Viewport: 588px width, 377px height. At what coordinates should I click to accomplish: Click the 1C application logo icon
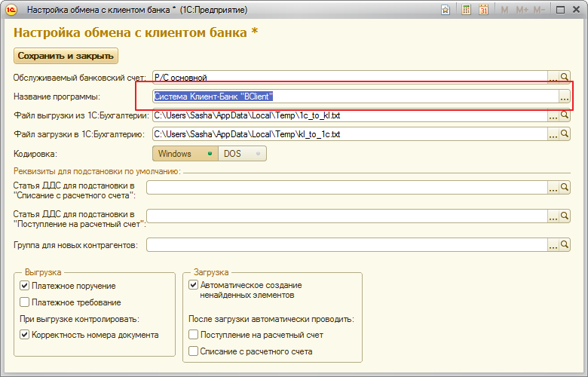11,11
